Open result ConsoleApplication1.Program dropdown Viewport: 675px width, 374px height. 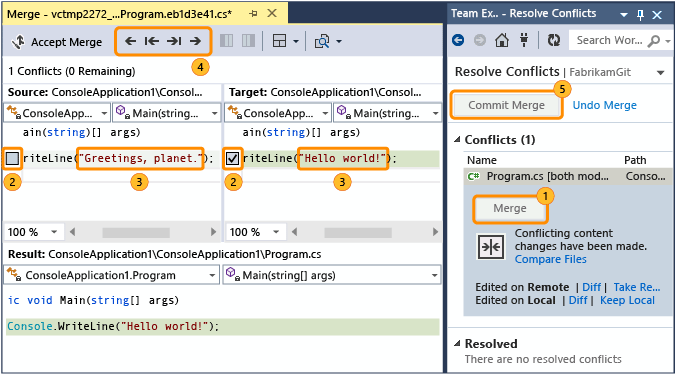coord(111,275)
